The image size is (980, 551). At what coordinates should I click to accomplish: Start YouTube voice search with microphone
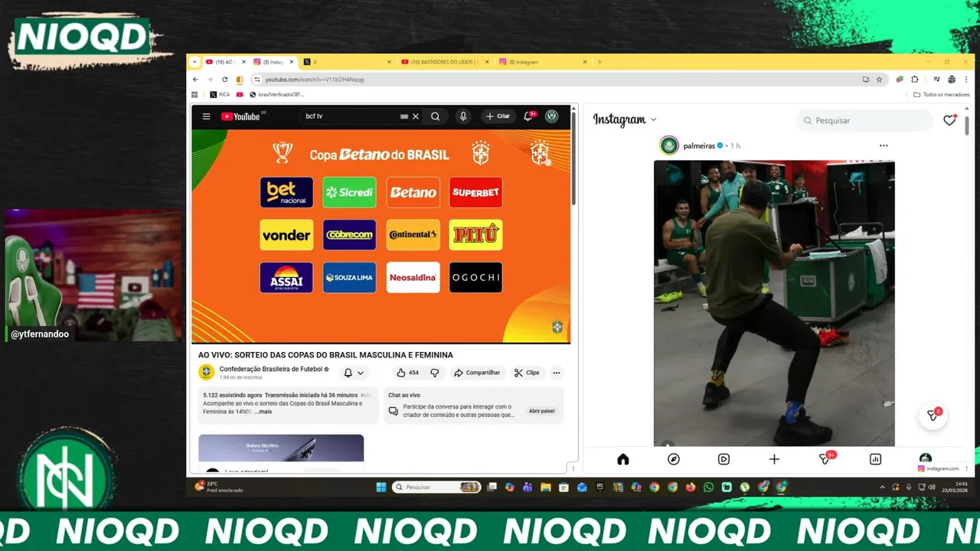coord(462,116)
